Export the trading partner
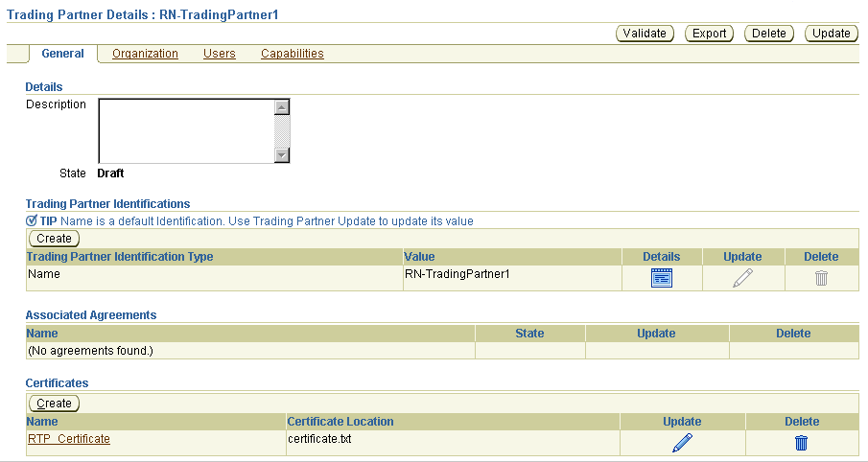Viewport: 868px width, 462px height. coord(709,34)
